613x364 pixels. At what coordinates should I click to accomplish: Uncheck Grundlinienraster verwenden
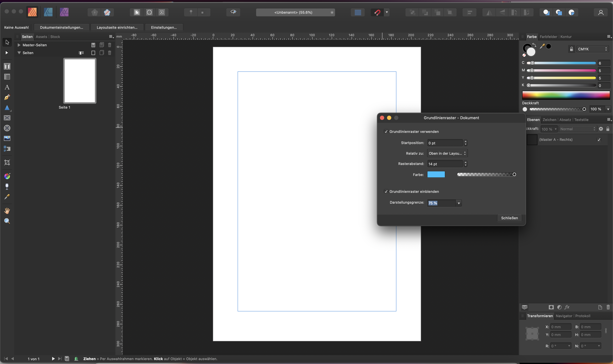click(x=386, y=132)
